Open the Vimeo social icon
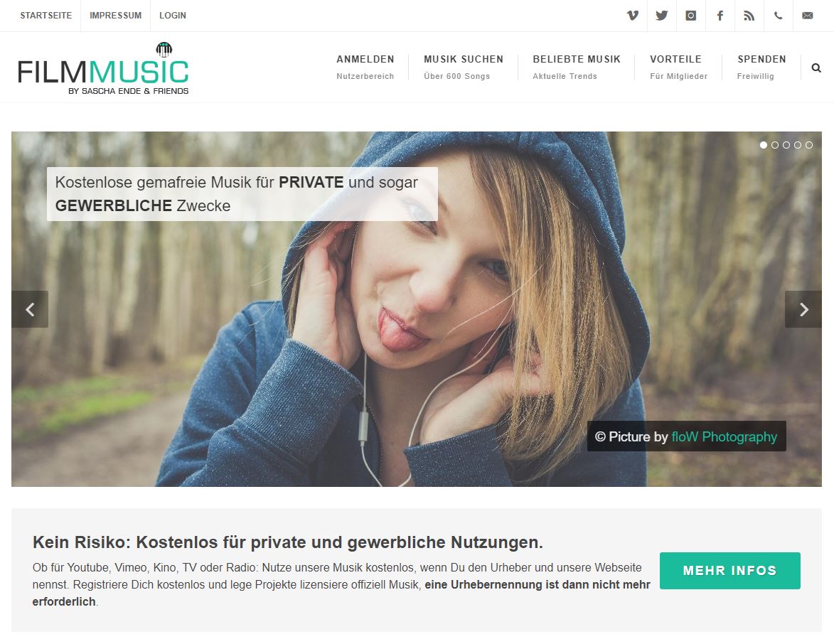This screenshot has width=834, height=644. point(632,16)
